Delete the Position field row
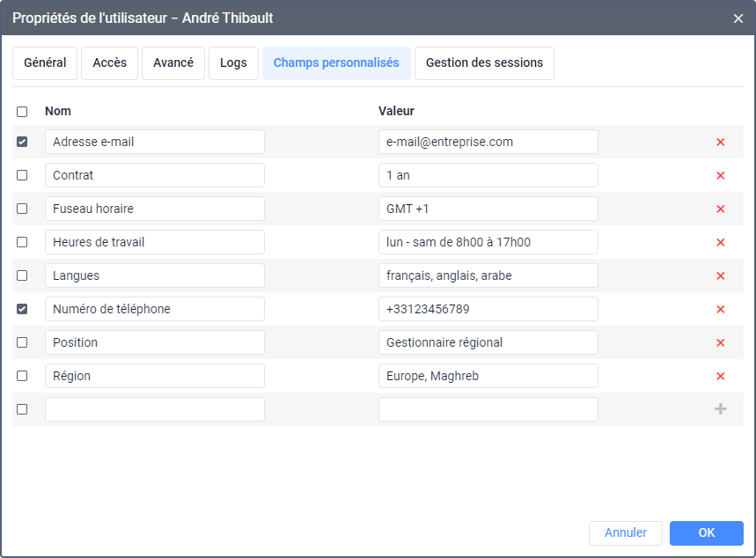Image resolution: width=756 pixels, height=558 pixels. [x=720, y=342]
